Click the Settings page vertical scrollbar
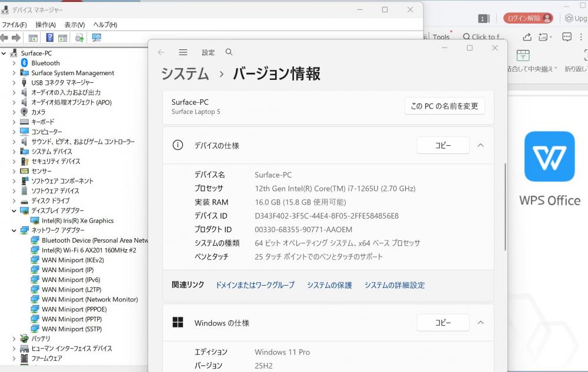This screenshot has width=588, height=372. click(505, 206)
